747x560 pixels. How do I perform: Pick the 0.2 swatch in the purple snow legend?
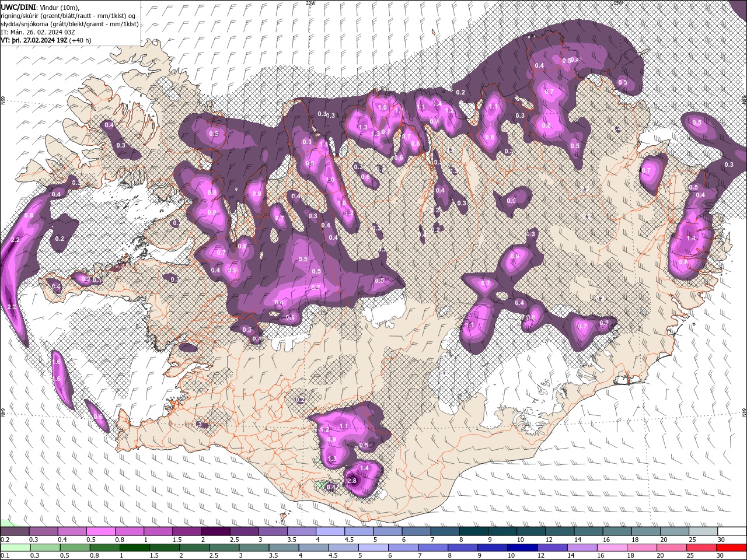tap(15, 531)
